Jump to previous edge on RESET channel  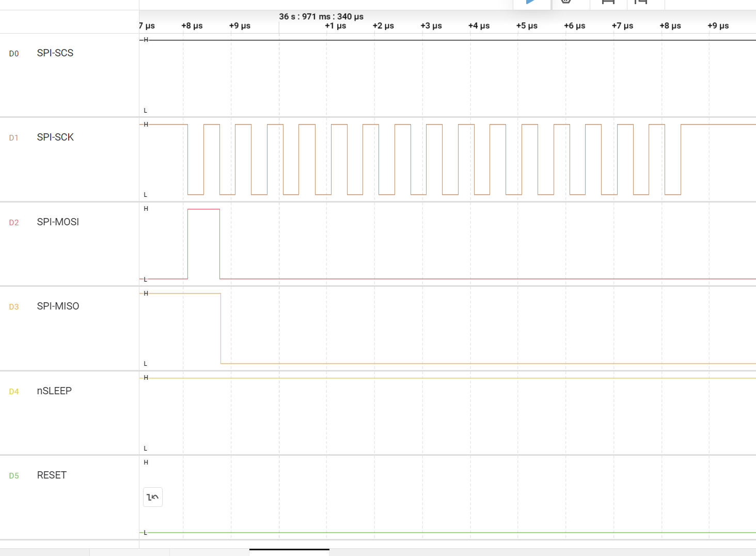point(153,497)
